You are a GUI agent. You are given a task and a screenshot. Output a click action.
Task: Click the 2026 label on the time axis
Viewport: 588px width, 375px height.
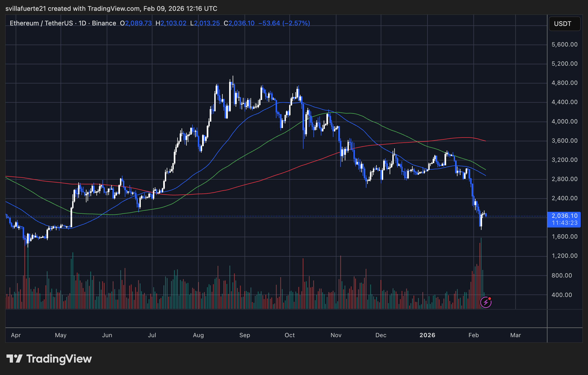point(427,335)
